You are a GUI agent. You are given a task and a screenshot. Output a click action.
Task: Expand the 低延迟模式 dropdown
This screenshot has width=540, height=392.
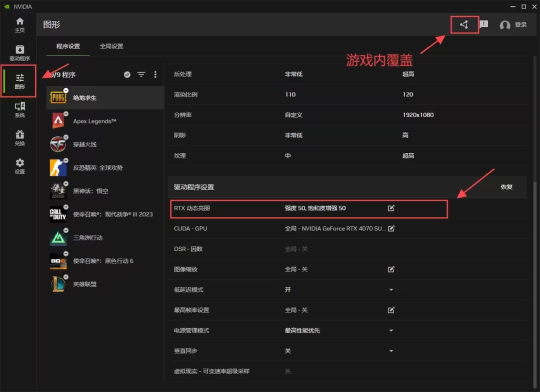(x=391, y=289)
